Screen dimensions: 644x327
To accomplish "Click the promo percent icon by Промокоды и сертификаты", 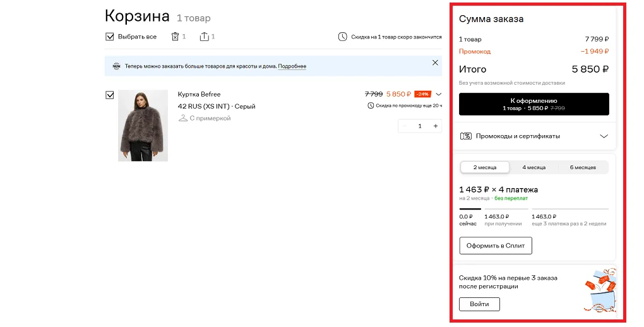I will point(466,136).
